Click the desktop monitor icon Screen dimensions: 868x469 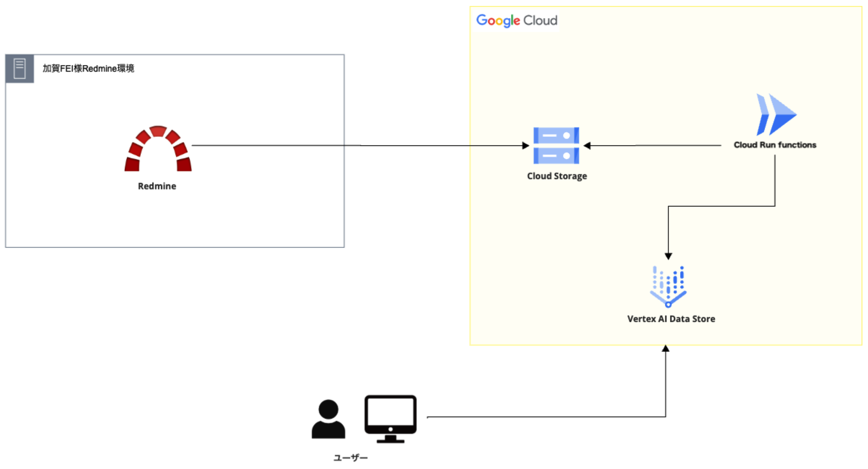point(390,419)
